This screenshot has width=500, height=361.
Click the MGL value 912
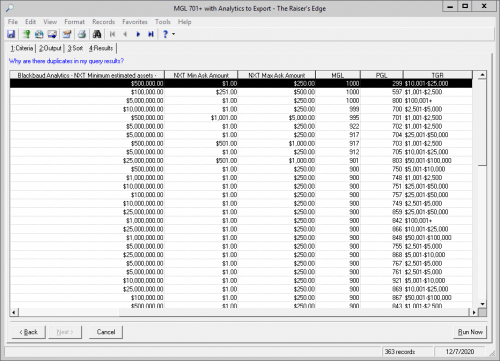(354, 152)
